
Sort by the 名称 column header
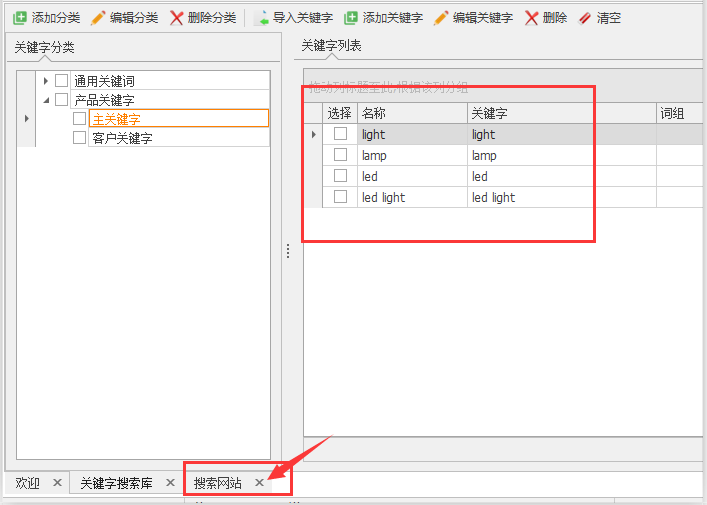(412, 113)
